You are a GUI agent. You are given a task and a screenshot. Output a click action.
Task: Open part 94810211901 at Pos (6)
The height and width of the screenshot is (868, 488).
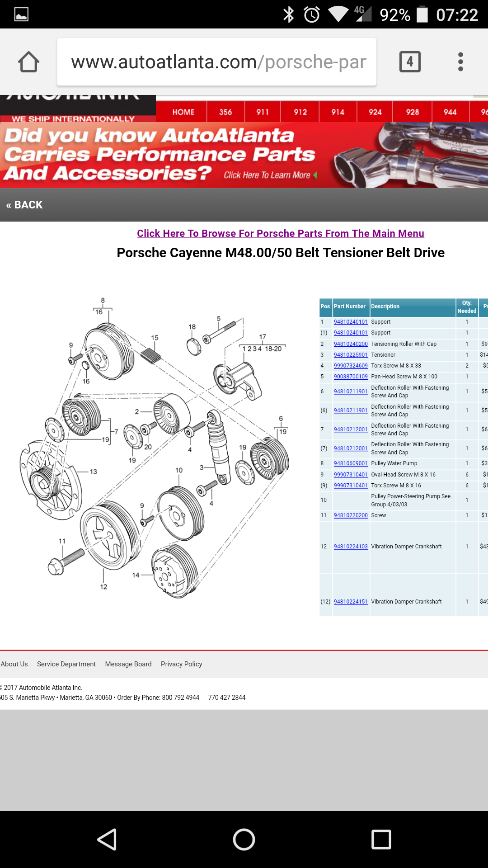pyautogui.click(x=351, y=410)
